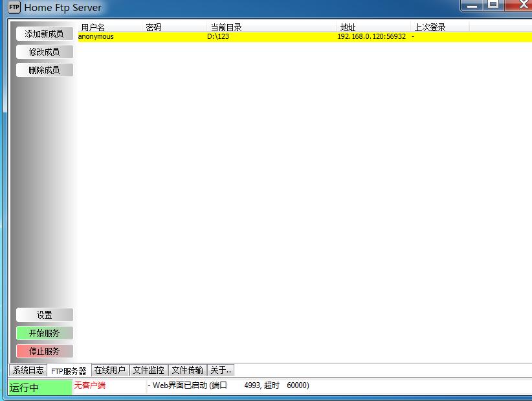Image resolution: width=532 pixels, height=401 pixels.
Task: Start the service with 开始服务
Action: click(44, 333)
